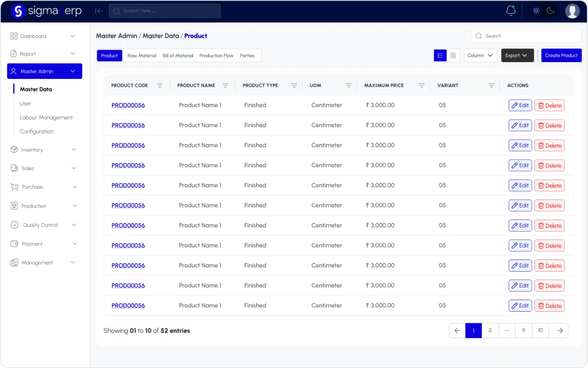Go to the previous page arrow
The height and width of the screenshot is (368, 588).
click(457, 331)
